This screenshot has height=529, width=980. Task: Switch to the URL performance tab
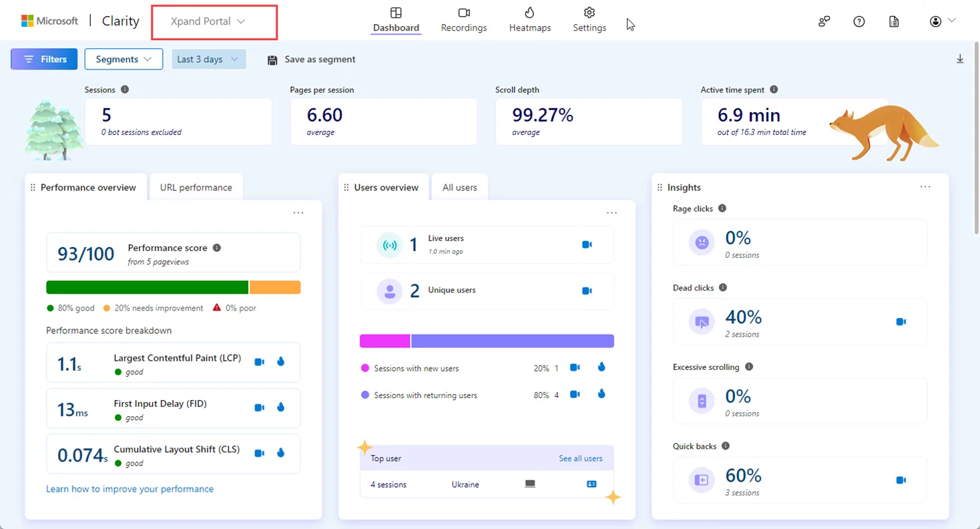pyautogui.click(x=196, y=188)
